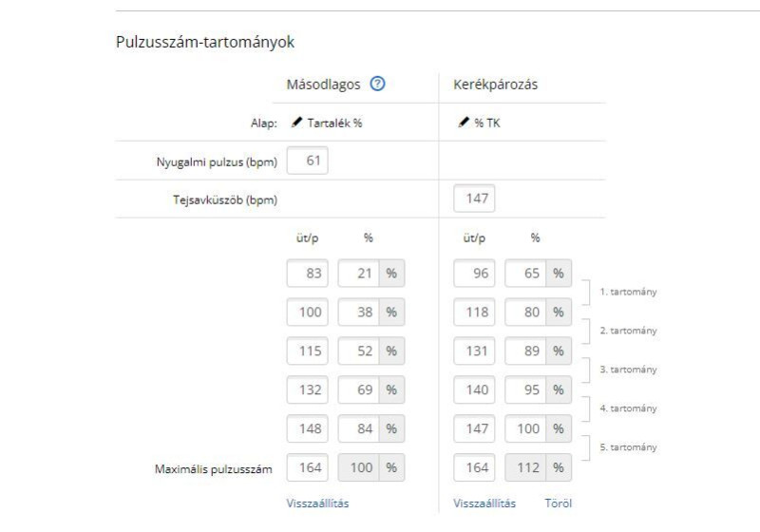The width and height of the screenshot is (760, 532).
Task: Select the Kerékpározás percent field showing 80
Action: pos(525,313)
